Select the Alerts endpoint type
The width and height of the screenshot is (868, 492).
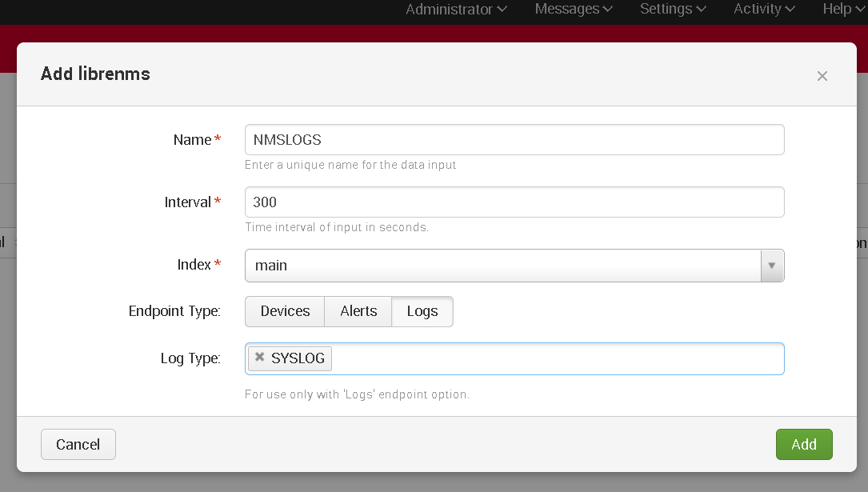point(358,311)
